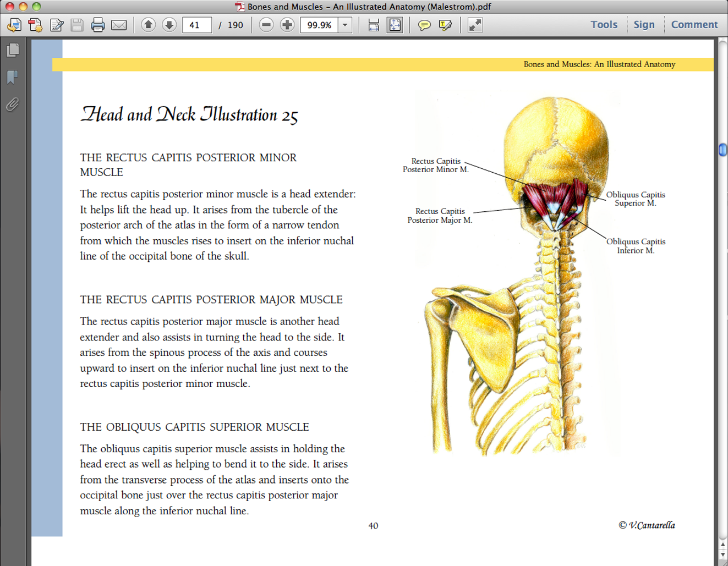This screenshot has height=566, width=728.
Task: Select the text highlight tool
Action: coord(445,25)
